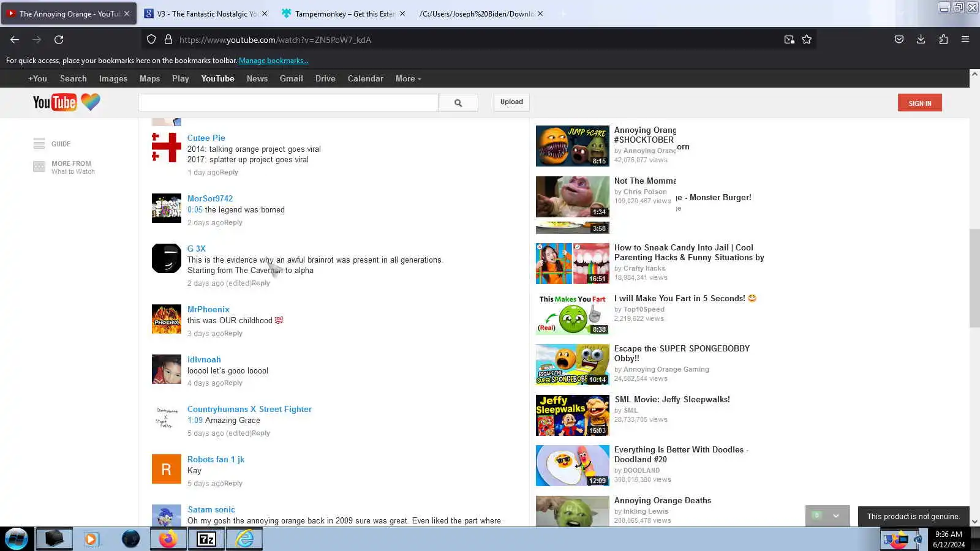
Task: Open the media player taskbar icon
Action: click(x=91, y=539)
